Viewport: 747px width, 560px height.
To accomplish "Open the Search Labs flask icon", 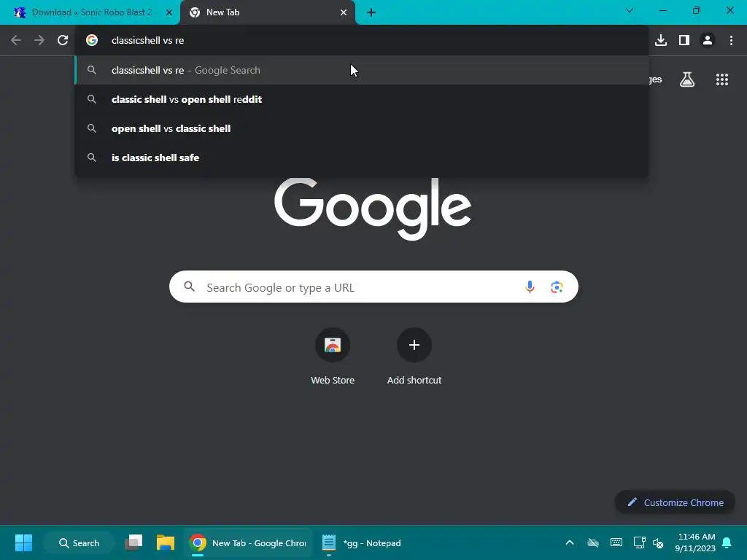I will (687, 79).
